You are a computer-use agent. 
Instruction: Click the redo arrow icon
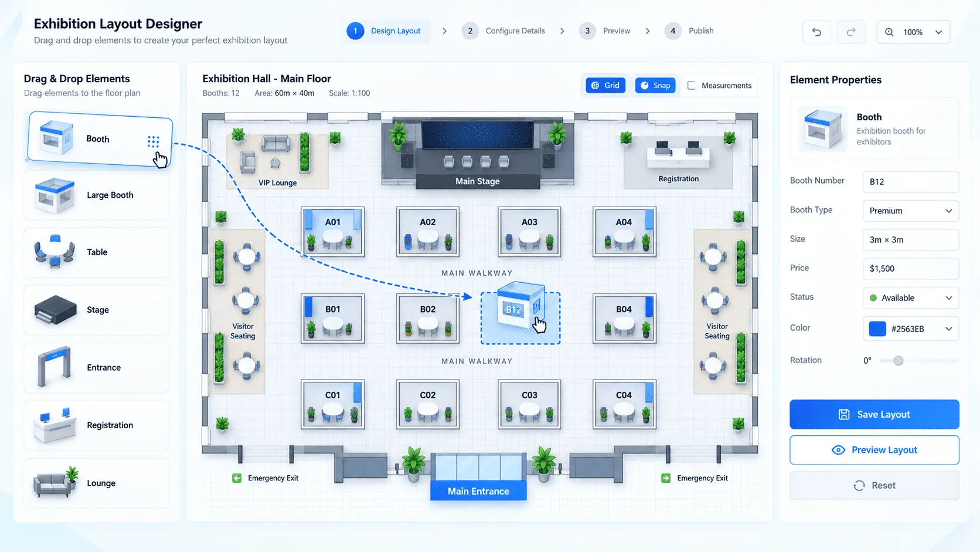(x=851, y=32)
